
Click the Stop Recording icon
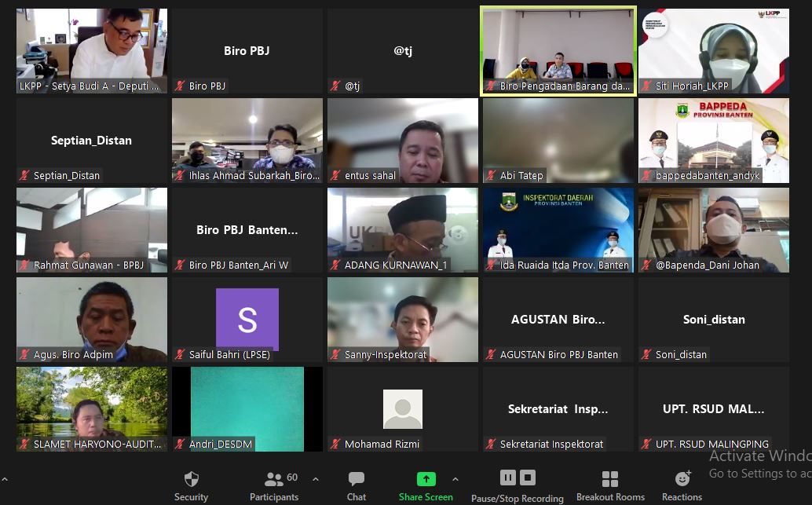[x=527, y=477]
